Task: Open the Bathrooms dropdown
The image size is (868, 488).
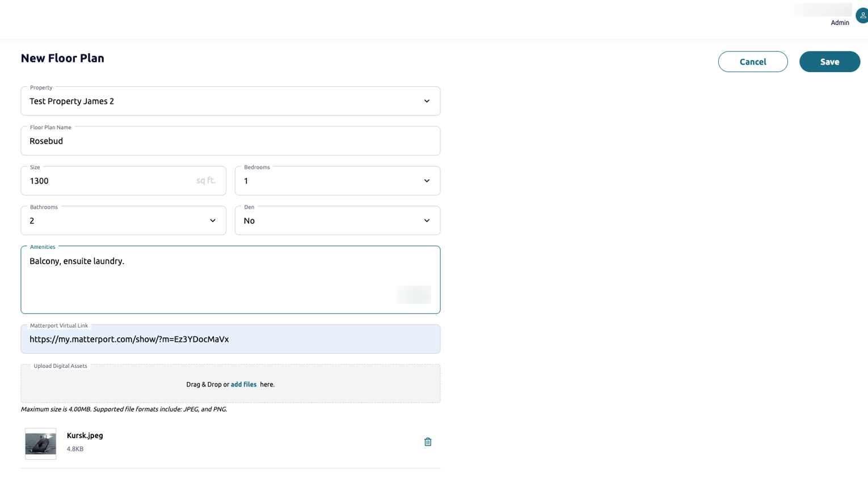Action: pos(123,220)
